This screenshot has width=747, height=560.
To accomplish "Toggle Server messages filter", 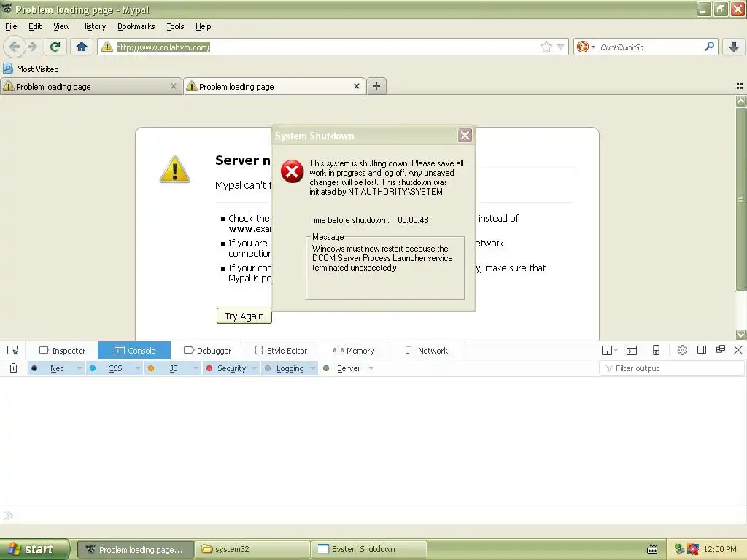I will pyautogui.click(x=343, y=368).
